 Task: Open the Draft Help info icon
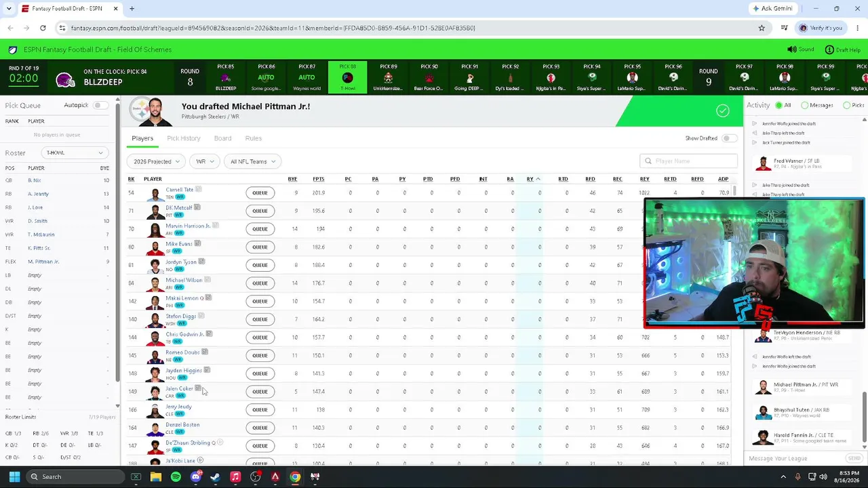click(829, 49)
